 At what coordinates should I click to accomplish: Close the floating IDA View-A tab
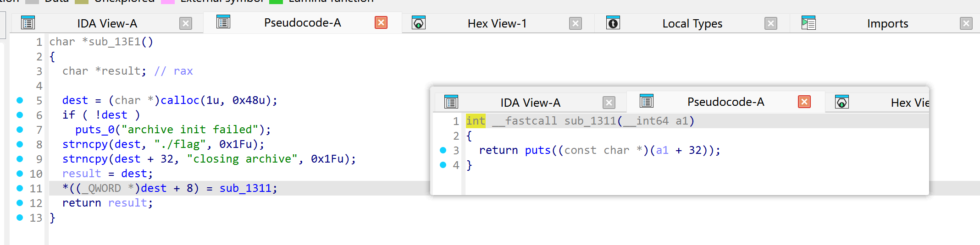point(609,103)
